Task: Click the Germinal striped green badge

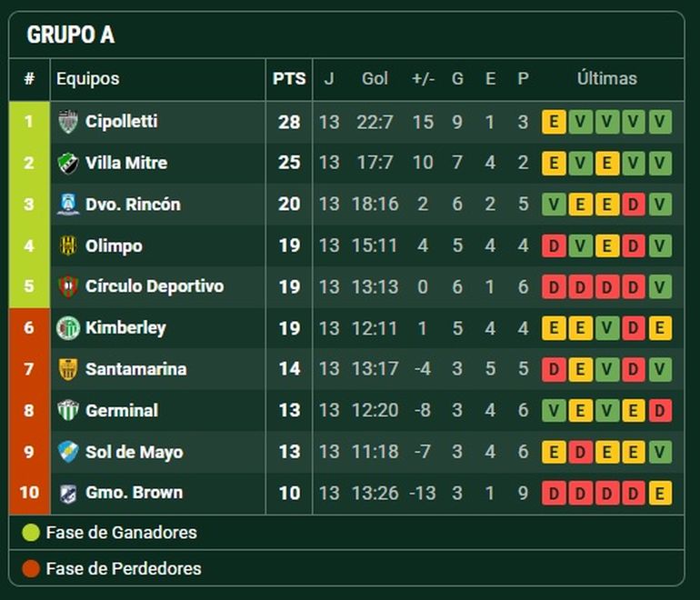Action: [68, 410]
